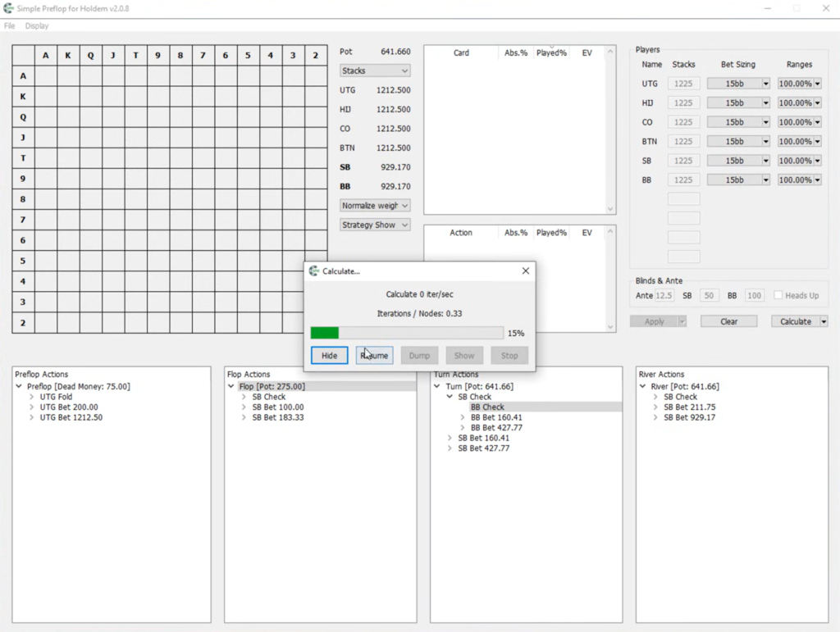Open the Calculate button dropdown arrow
This screenshot has height=632, width=840.
pos(824,321)
